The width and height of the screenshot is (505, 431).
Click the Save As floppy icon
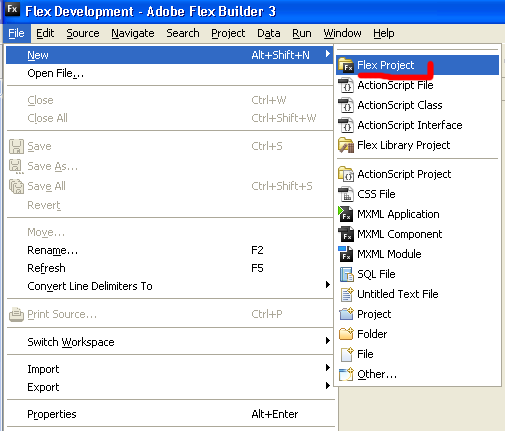coord(16,166)
